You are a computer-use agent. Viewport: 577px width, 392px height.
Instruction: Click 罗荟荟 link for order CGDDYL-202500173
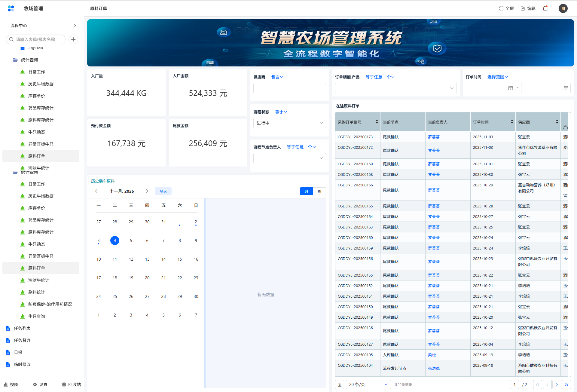click(434, 137)
